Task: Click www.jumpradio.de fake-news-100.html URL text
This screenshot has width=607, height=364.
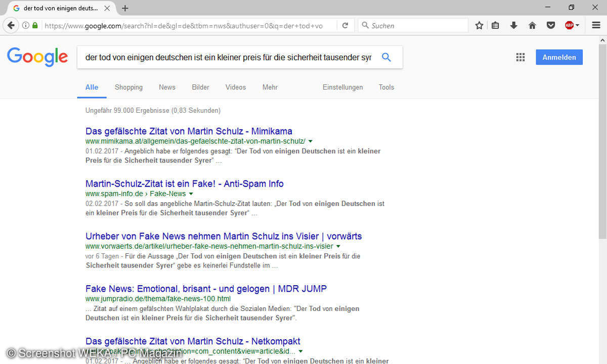Action: pyautogui.click(x=158, y=299)
